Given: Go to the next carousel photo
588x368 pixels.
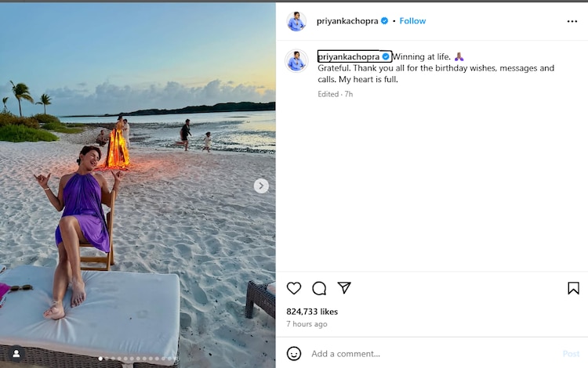Looking at the screenshot, I should [x=261, y=186].
